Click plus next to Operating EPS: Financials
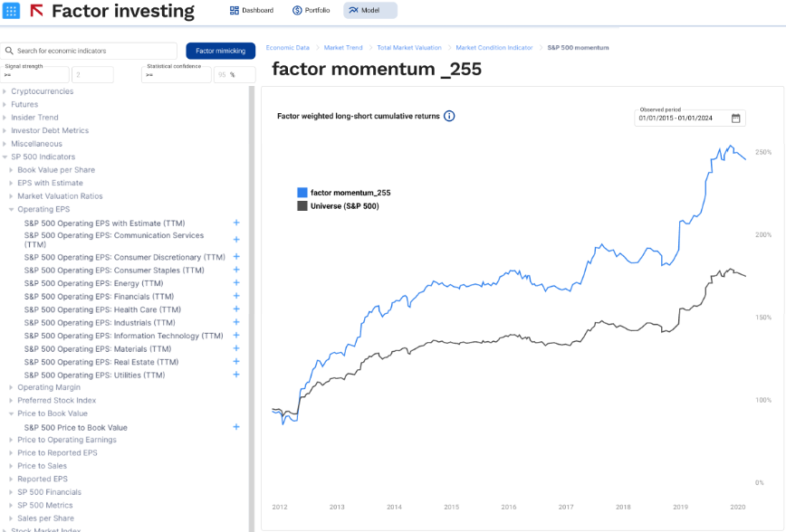This screenshot has height=532, width=786. coord(236,296)
